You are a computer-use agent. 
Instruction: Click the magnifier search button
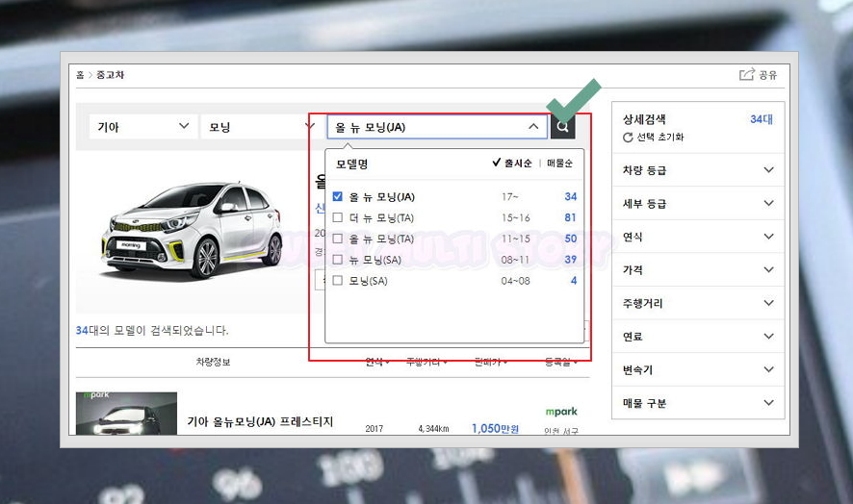click(x=562, y=127)
